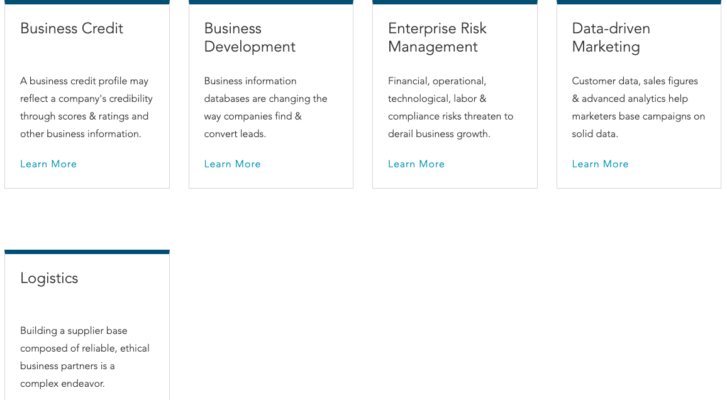Open the Data-driven Marketing title
Screen dimensions: 727x400
606,38
